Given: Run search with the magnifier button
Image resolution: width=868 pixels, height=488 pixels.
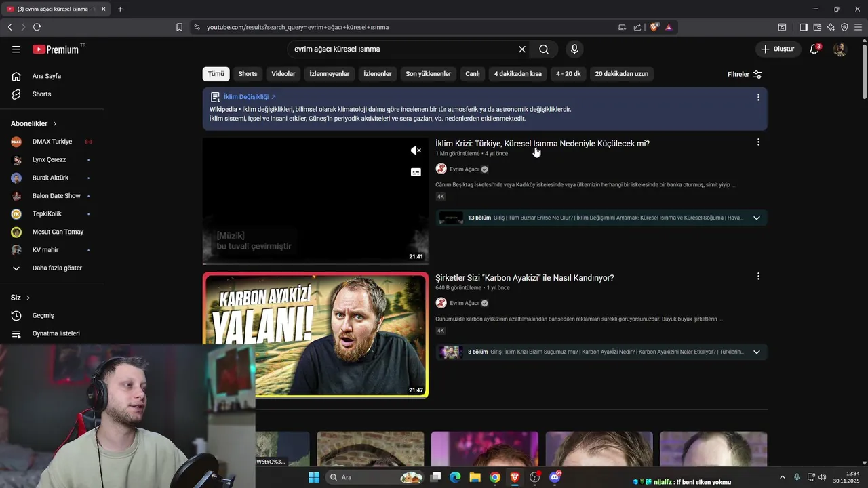Looking at the screenshot, I should (544, 49).
